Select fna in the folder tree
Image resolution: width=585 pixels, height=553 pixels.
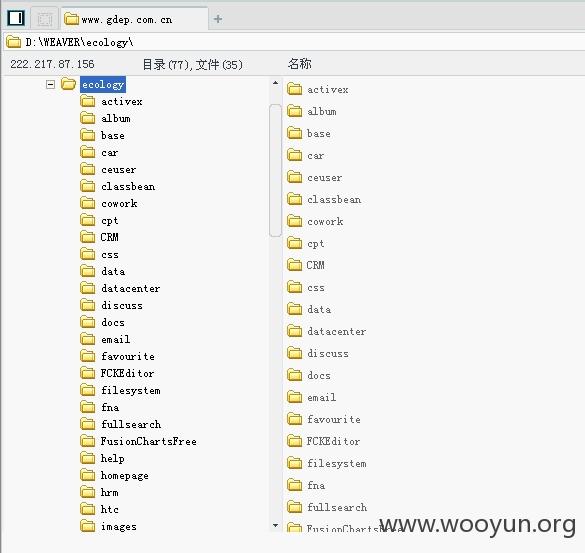click(110, 407)
